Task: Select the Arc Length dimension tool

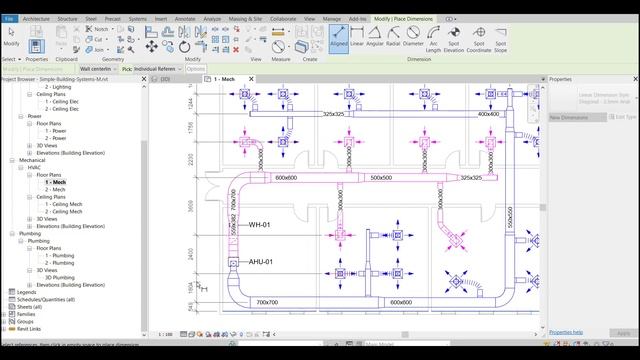Action: tap(433, 39)
